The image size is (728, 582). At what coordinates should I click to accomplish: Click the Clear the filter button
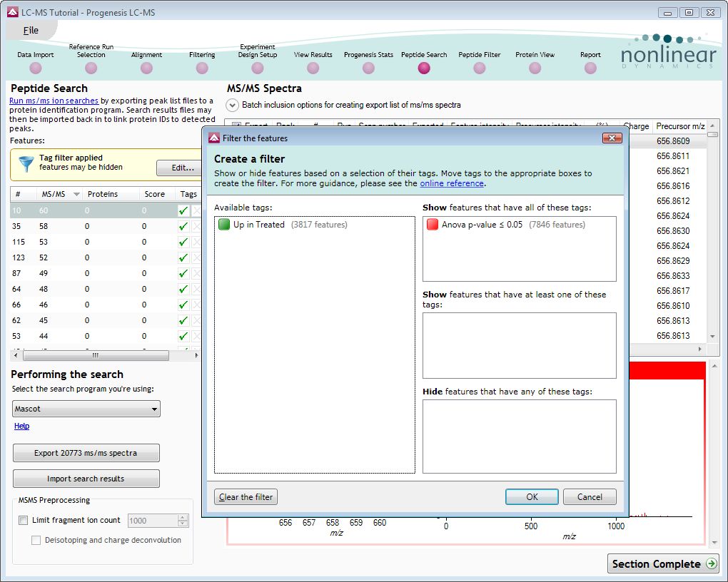(246, 497)
